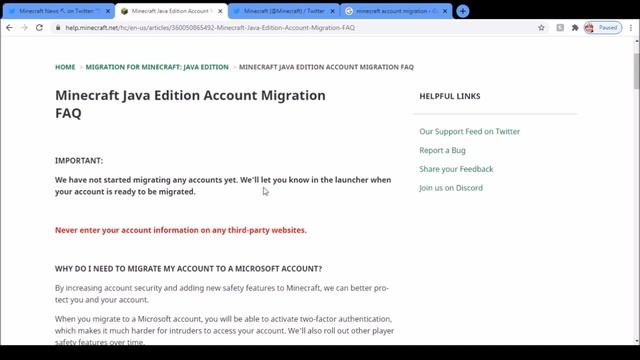Viewport: 640px width, 360px height.
Task: Click the scrollbar up arrow
Action: 636,41
